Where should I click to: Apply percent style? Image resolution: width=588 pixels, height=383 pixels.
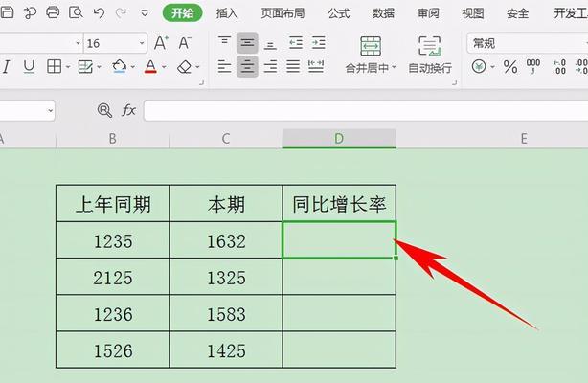[510, 67]
